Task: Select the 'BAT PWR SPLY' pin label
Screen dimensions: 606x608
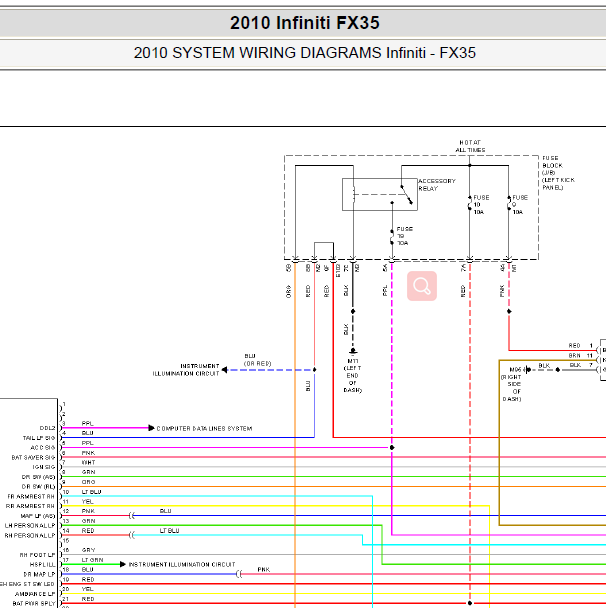Action: 34,604
